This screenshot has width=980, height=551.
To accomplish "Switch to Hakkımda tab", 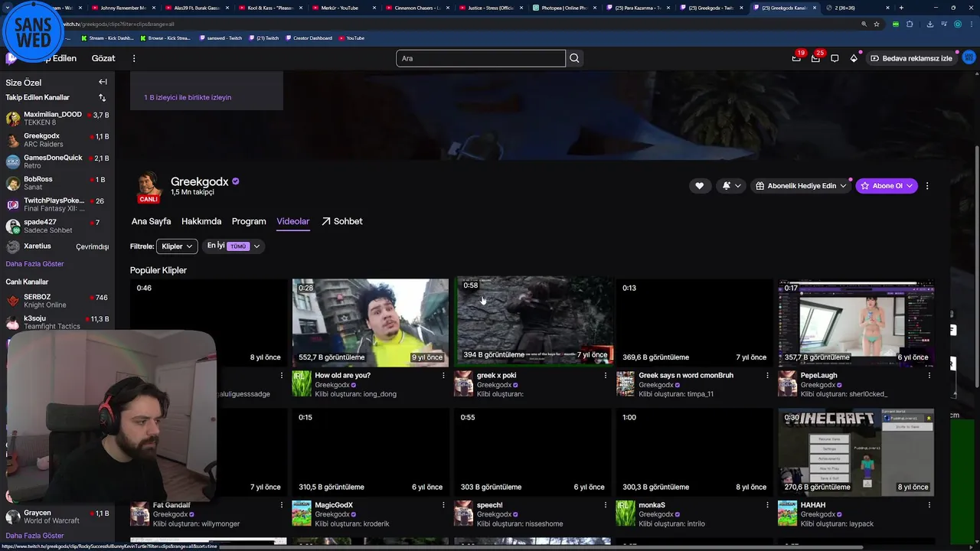I will point(201,221).
